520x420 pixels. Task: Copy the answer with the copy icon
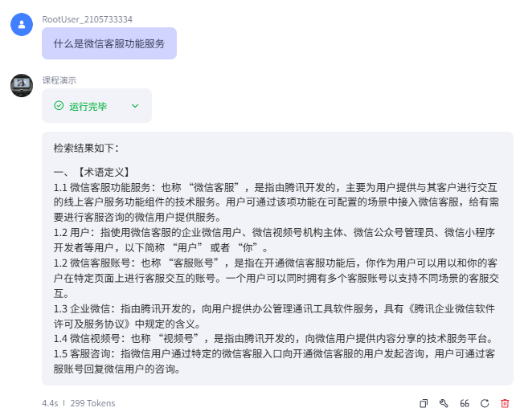[x=424, y=403]
